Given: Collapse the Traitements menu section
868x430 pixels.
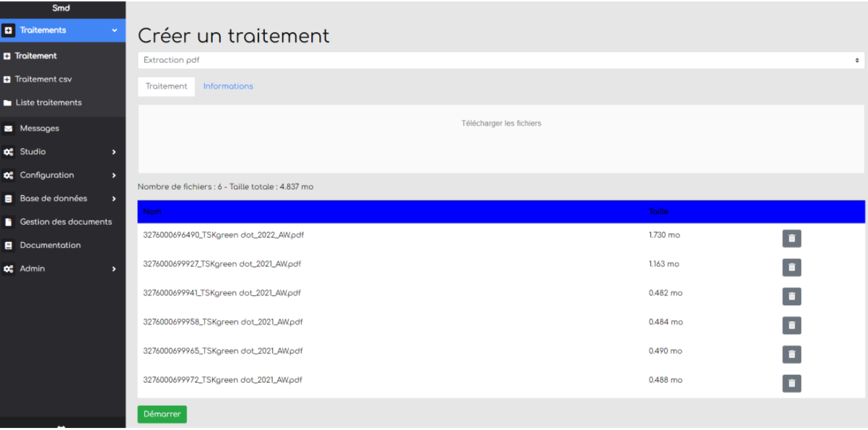Looking at the screenshot, I should 115,30.
